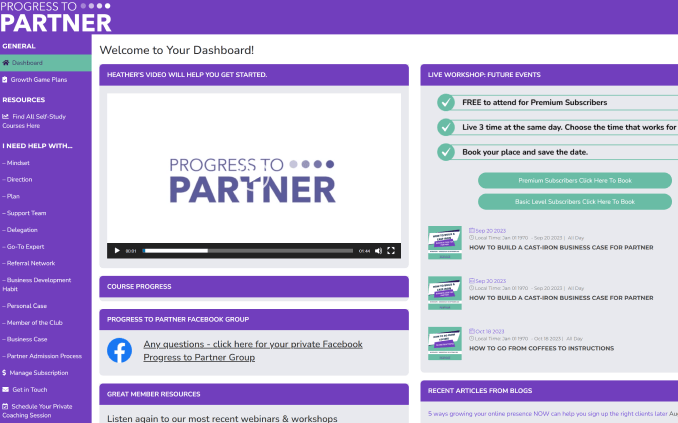Click the Progress to Partner header logo
This screenshot has width=678, height=423.
(x=56, y=17)
